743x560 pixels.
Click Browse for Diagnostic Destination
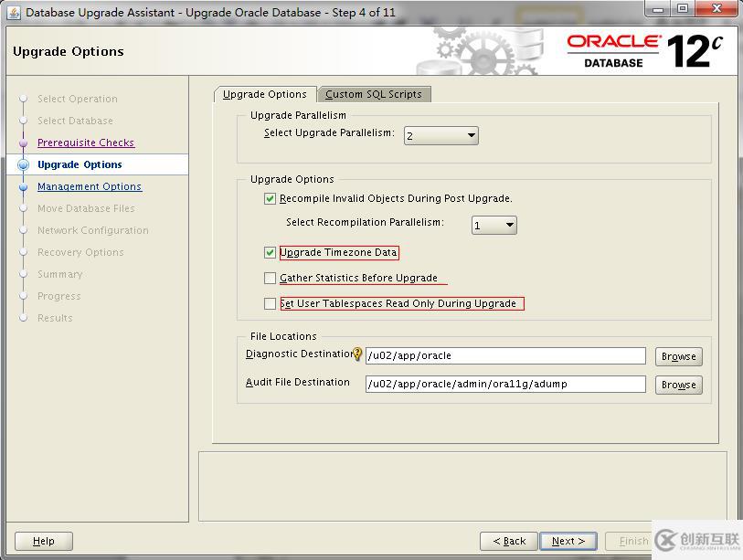pyautogui.click(x=678, y=356)
